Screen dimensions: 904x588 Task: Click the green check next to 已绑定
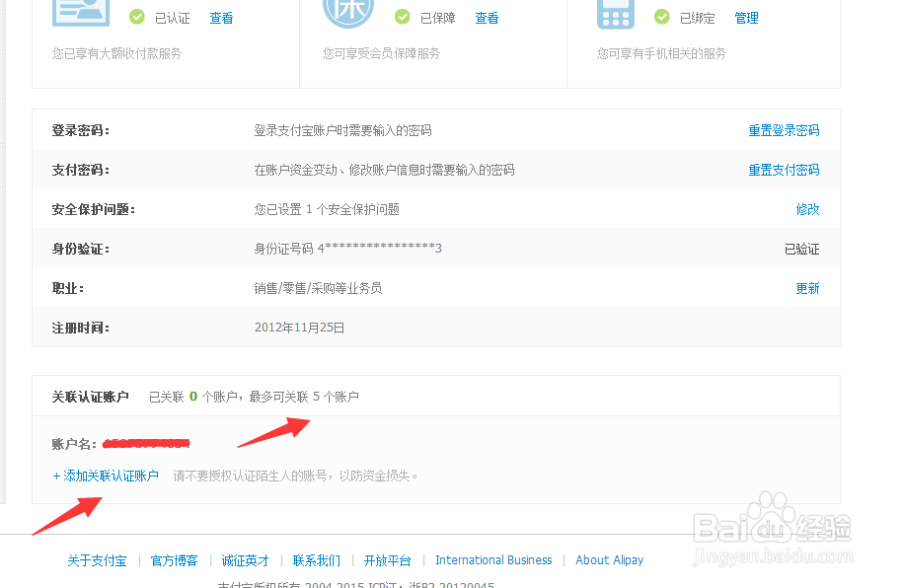662,18
